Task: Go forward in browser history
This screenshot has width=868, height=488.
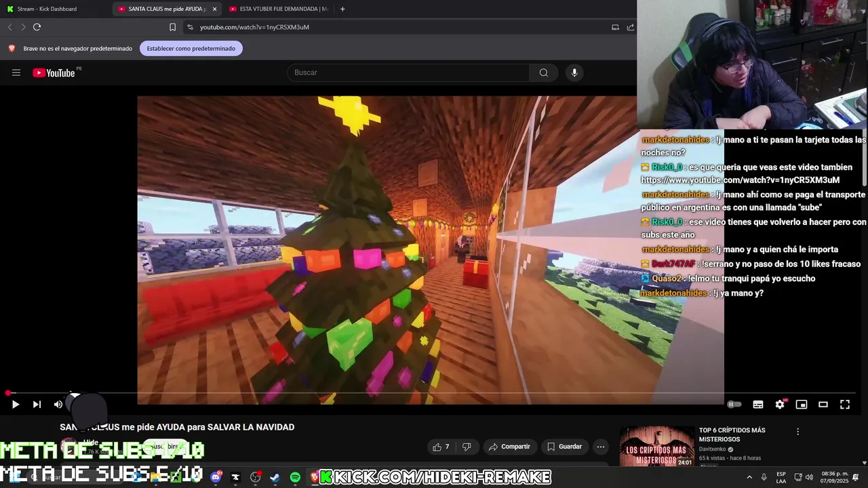Action: click(x=23, y=27)
